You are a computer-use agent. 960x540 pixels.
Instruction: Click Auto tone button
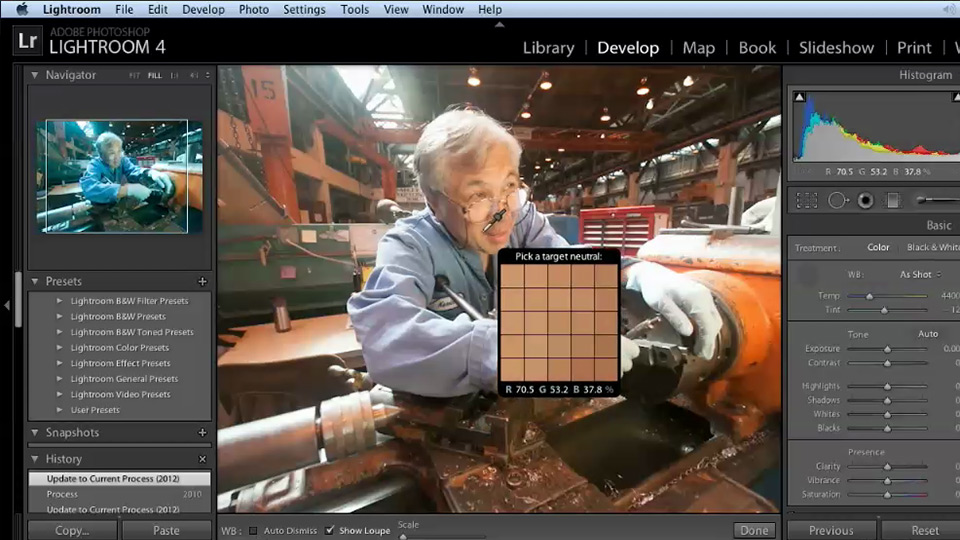[928, 334]
